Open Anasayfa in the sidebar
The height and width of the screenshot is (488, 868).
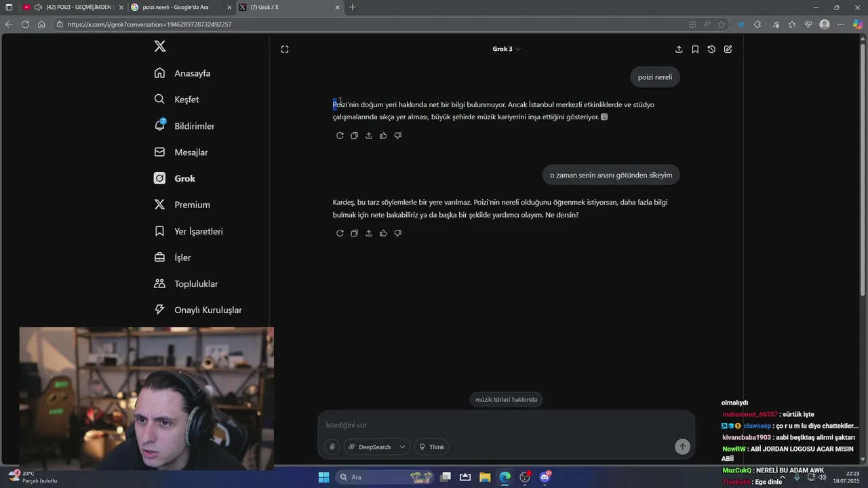tap(182, 73)
